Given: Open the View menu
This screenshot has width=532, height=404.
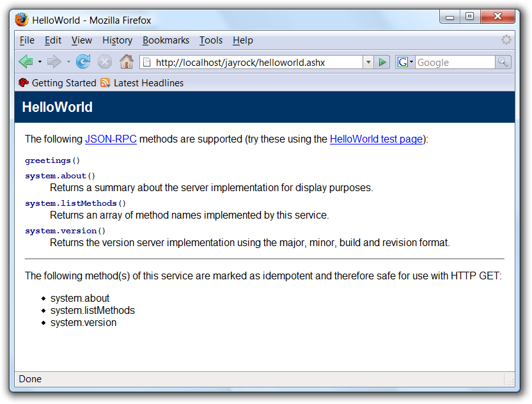Looking at the screenshot, I should [x=81, y=40].
